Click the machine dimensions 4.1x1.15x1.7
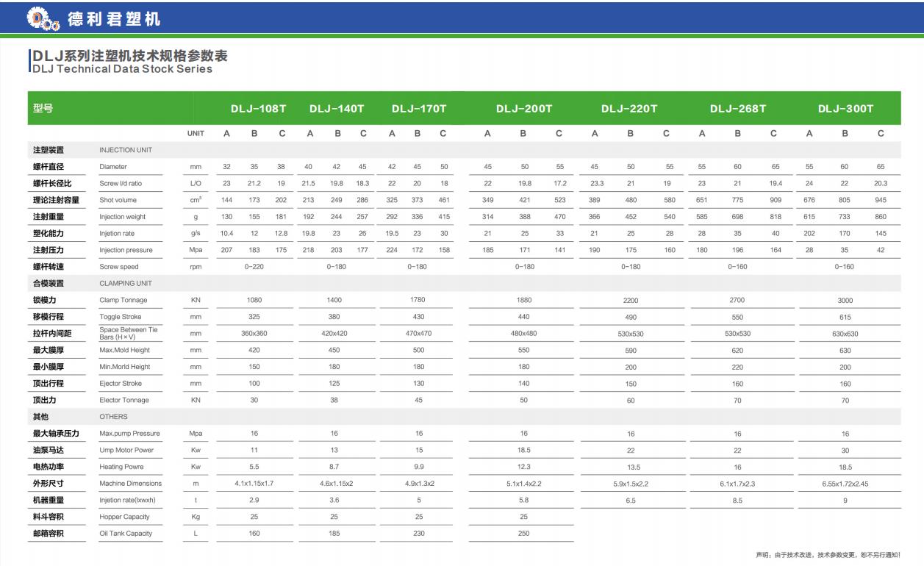Image resolution: width=924 pixels, height=566 pixels. [254, 483]
